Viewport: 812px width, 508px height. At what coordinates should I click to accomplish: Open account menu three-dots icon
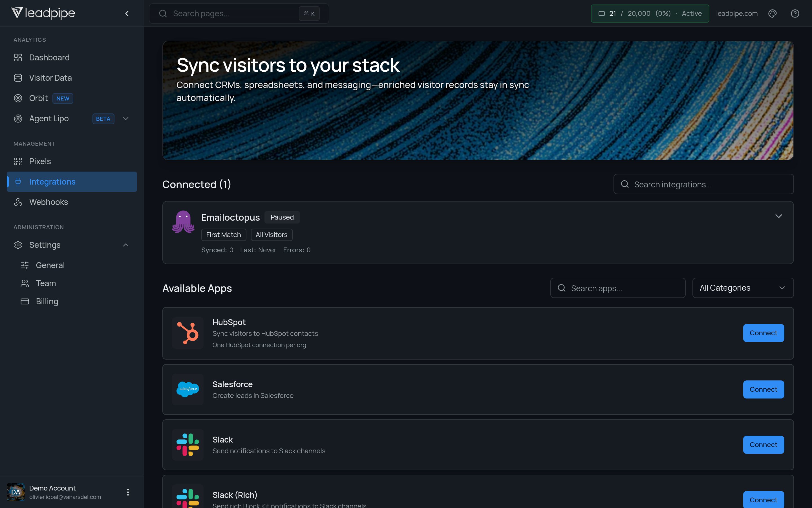[x=128, y=492]
